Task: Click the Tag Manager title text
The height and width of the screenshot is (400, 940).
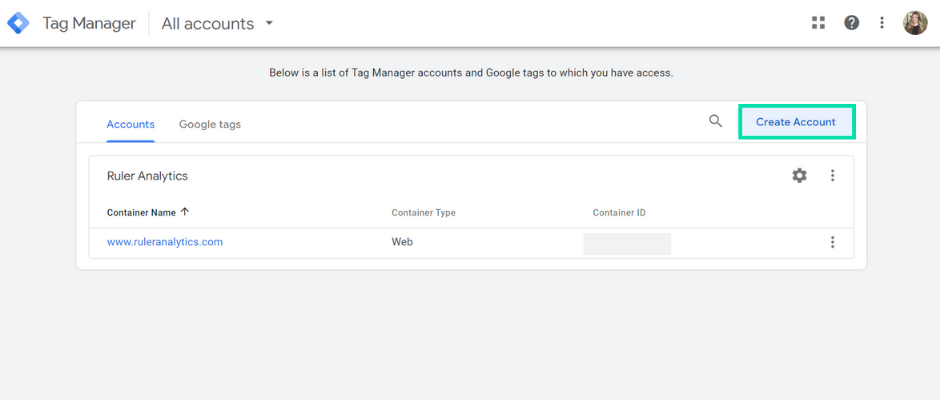Action: click(x=89, y=23)
